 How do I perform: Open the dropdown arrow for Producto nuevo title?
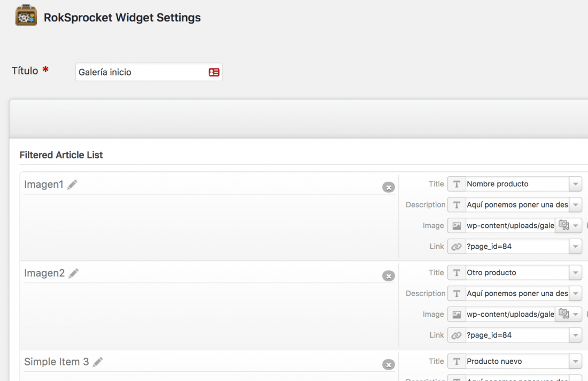pyautogui.click(x=575, y=361)
